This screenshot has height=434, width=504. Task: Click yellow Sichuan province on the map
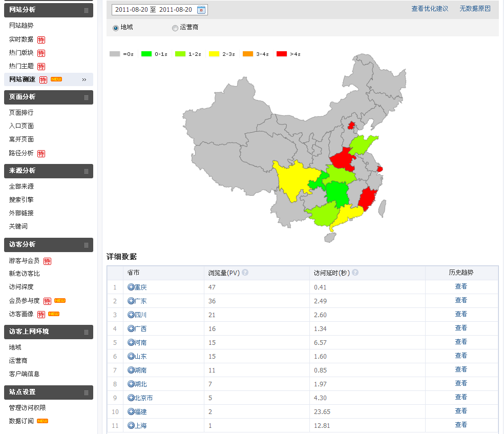(x=295, y=180)
